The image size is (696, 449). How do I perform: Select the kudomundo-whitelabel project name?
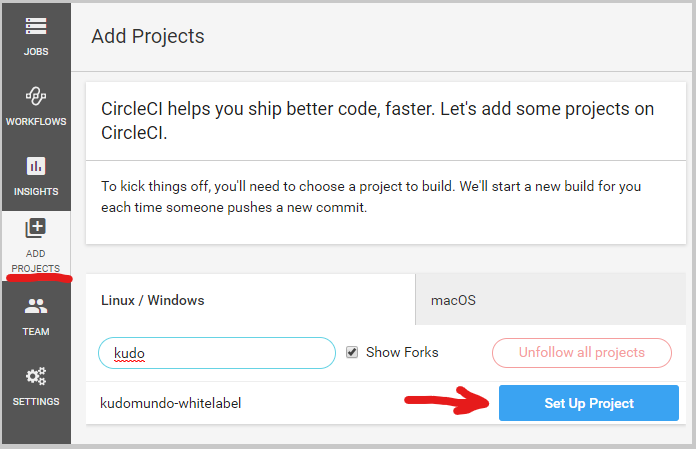171,403
